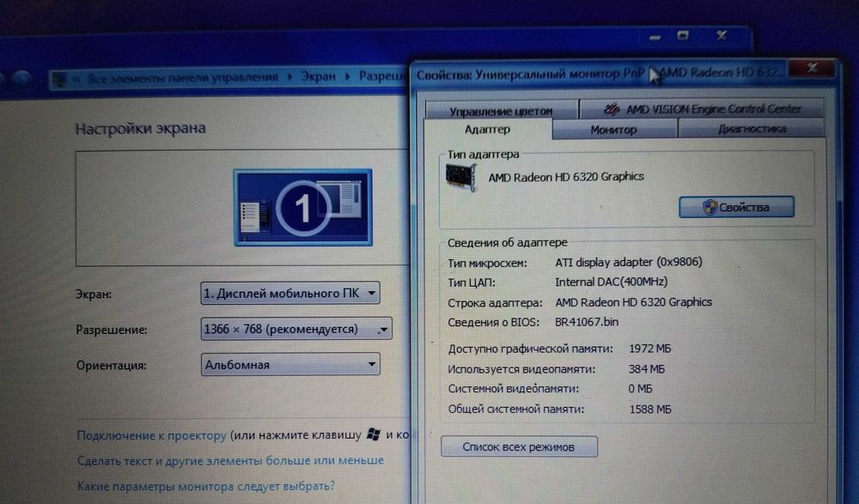
Task: Open the Экран display dropdown
Action: (289, 293)
